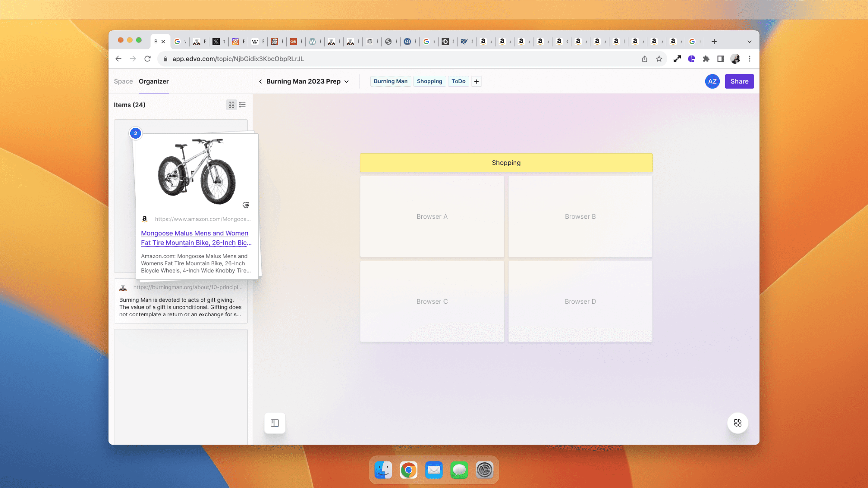This screenshot has height=488, width=868.
Task: Go back with the topic chevron
Action: [x=260, y=82]
